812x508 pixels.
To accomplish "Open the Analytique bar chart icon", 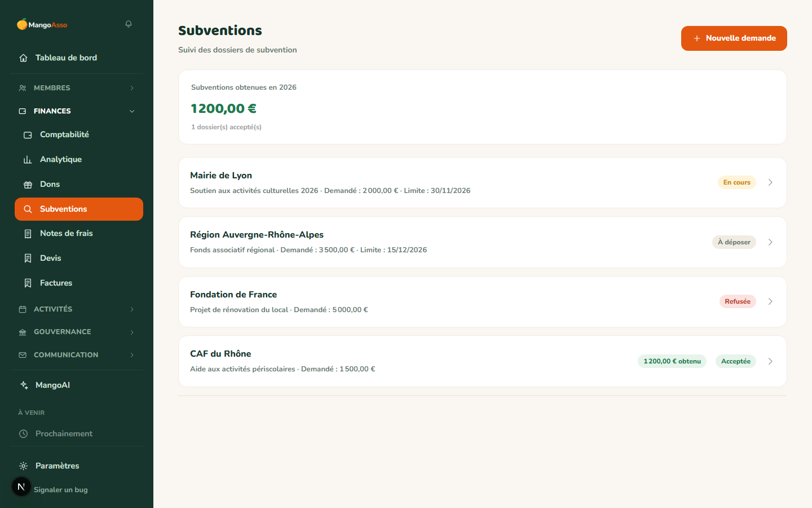I will [28, 160].
